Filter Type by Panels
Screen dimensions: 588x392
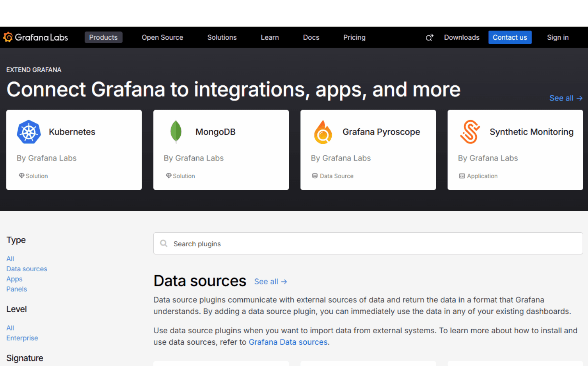[17, 289]
